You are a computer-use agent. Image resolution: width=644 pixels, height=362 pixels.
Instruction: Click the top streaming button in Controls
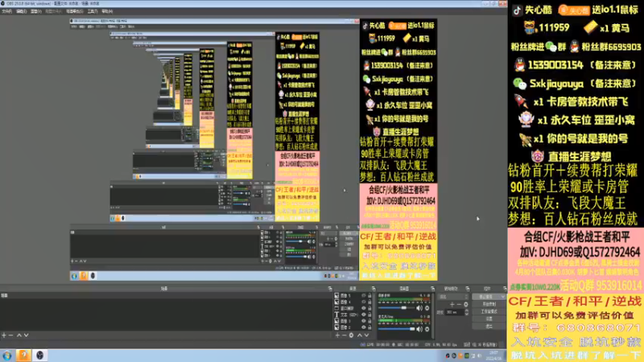487,296
